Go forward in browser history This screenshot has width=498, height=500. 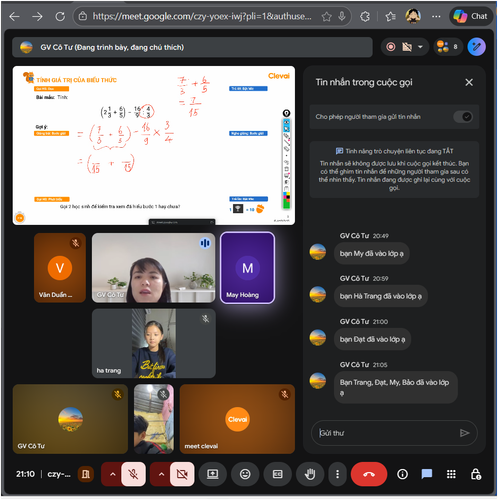coord(38,16)
